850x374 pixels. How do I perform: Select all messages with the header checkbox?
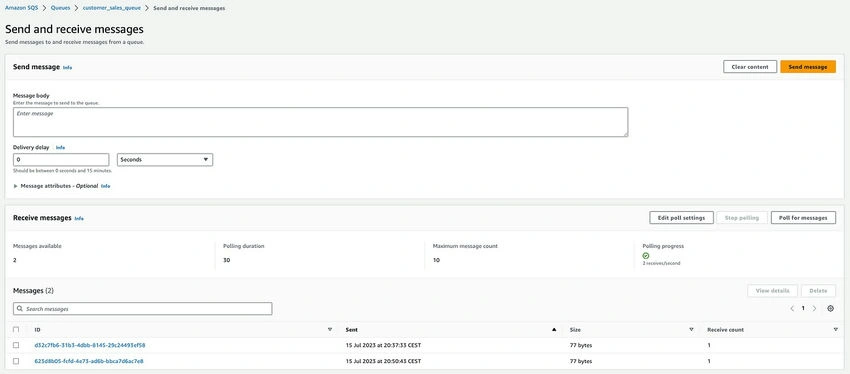16,330
